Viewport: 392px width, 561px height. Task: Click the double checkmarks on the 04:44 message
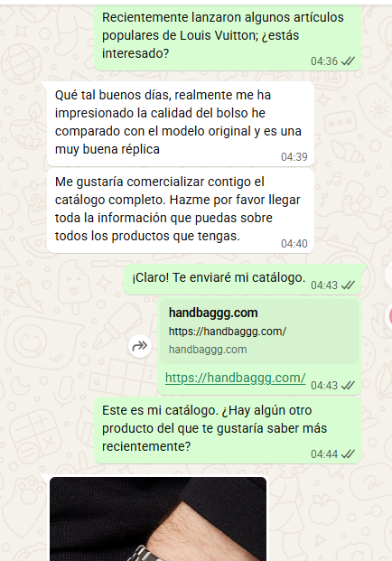pyautogui.click(x=348, y=454)
